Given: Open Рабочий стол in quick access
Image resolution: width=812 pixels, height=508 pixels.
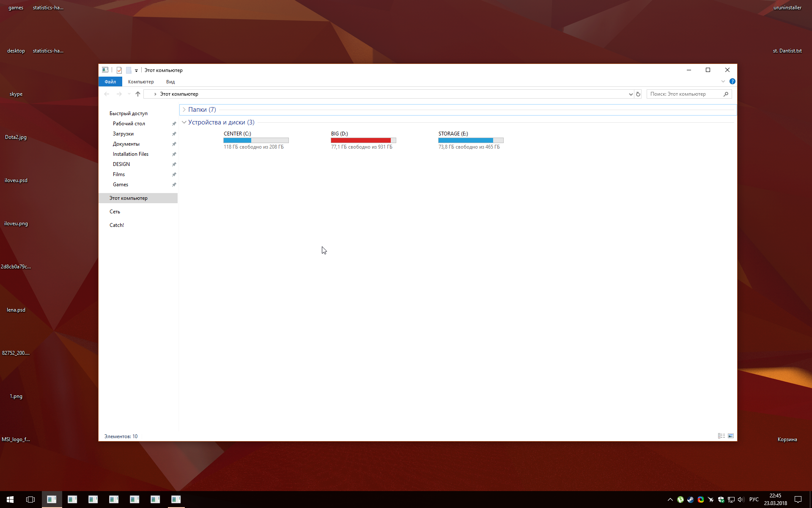Looking at the screenshot, I should point(129,124).
